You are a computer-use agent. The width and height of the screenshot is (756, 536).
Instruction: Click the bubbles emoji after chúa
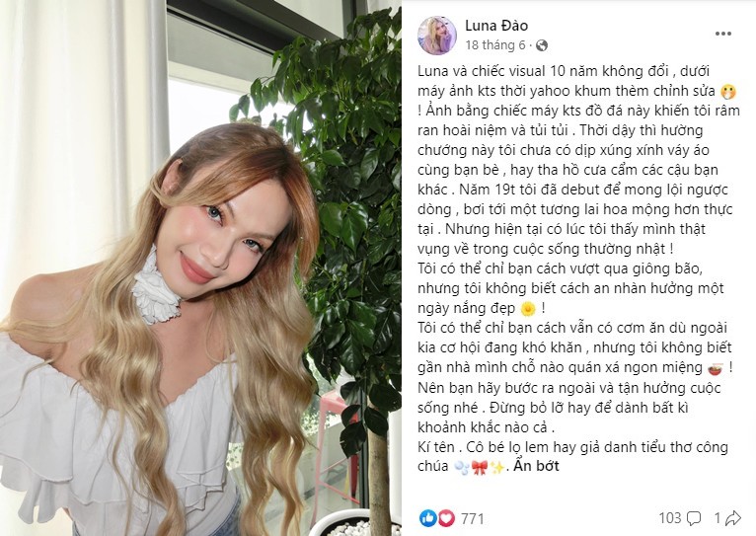coord(462,467)
